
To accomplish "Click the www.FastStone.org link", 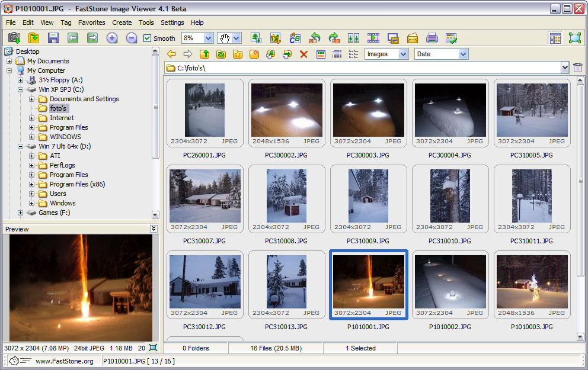I will click(x=64, y=361).
